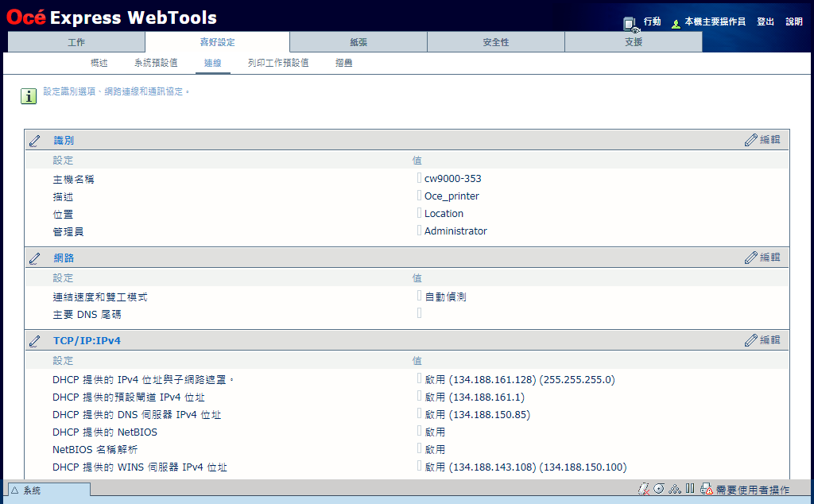
Task: Click the green user icon beside 本機主要操作員
Action: click(676, 24)
